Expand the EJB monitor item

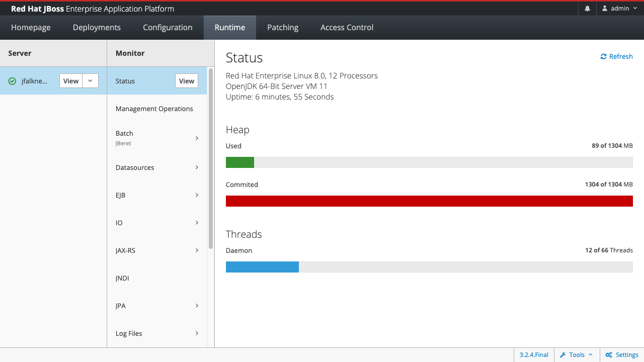click(157, 195)
